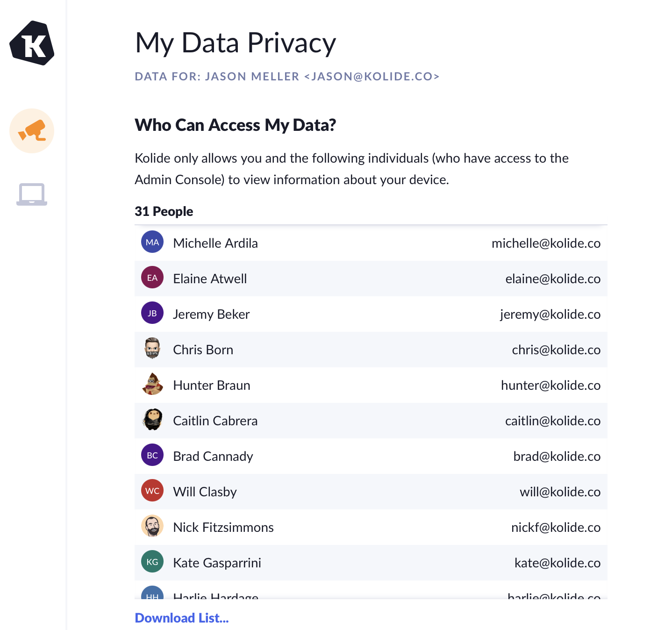672x630 pixels.
Task: Click Nick Fitzsimmons' avatar picture
Action: click(152, 526)
